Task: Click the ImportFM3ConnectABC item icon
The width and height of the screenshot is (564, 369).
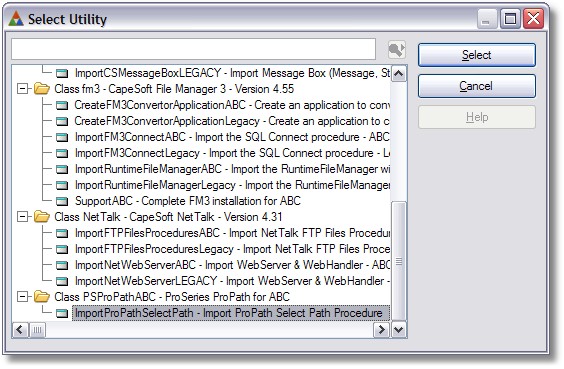Action: [62, 137]
